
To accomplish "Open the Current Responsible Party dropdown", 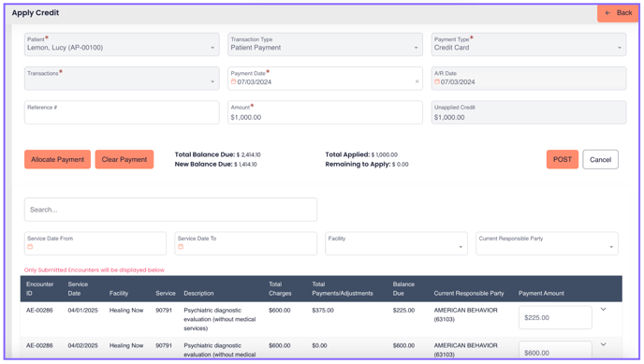I will click(x=547, y=243).
